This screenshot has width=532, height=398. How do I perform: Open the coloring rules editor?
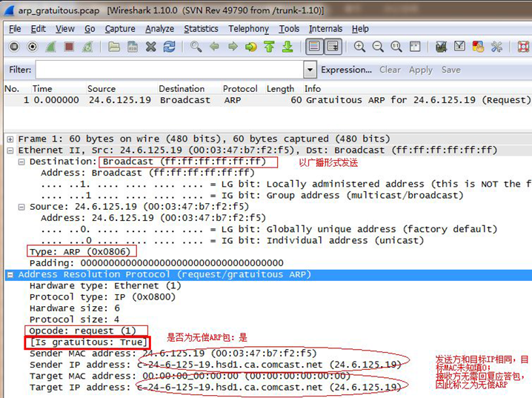(x=478, y=47)
